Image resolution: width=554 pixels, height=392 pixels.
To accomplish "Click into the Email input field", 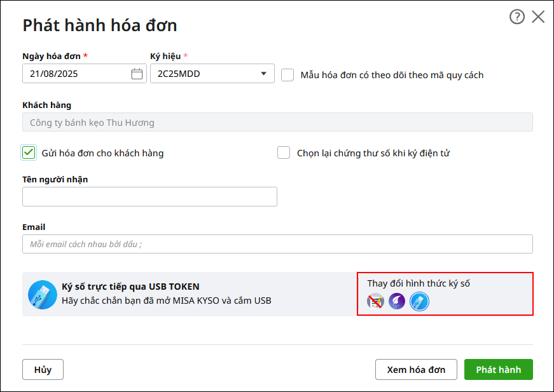I will click(x=277, y=245).
